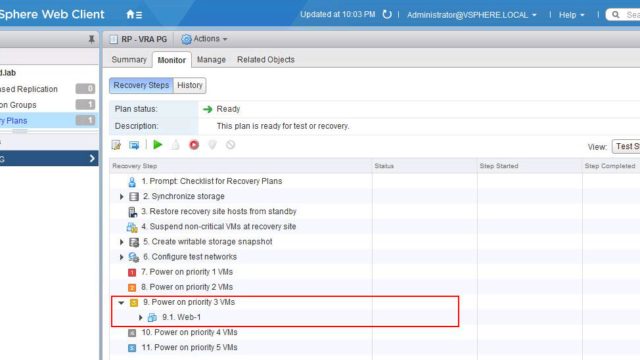This screenshot has width=640, height=360.
Task: Select sub-step 9.1 Web-1
Action: (x=181, y=317)
